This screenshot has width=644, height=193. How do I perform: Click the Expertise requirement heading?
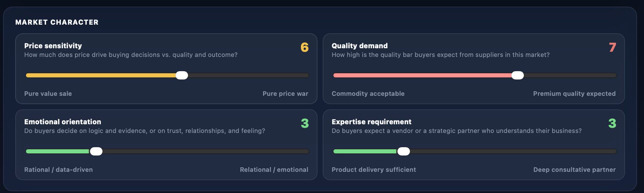371,122
